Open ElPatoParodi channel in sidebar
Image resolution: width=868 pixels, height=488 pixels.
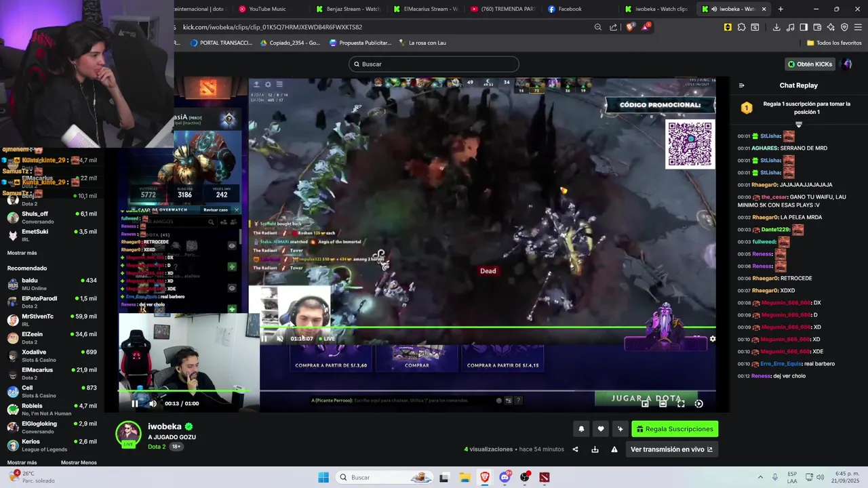pos(52,302)
